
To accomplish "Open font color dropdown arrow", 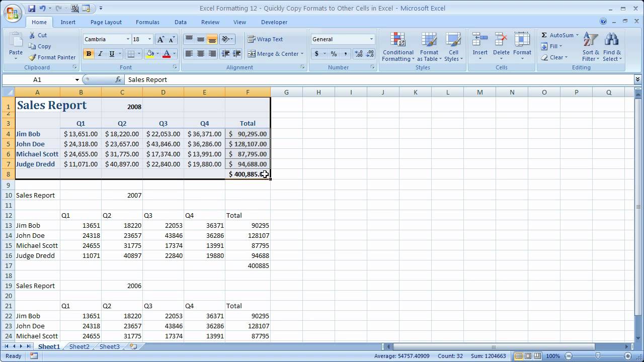I will [175, 54].
